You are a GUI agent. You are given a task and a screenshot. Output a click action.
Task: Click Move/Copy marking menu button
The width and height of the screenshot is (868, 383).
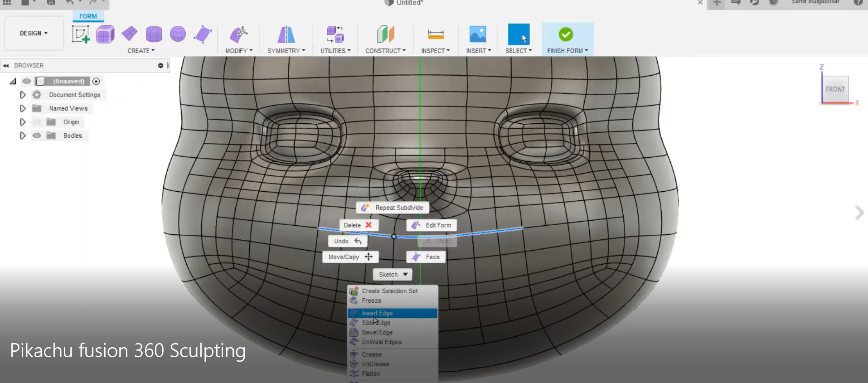[x=350, y=257]
